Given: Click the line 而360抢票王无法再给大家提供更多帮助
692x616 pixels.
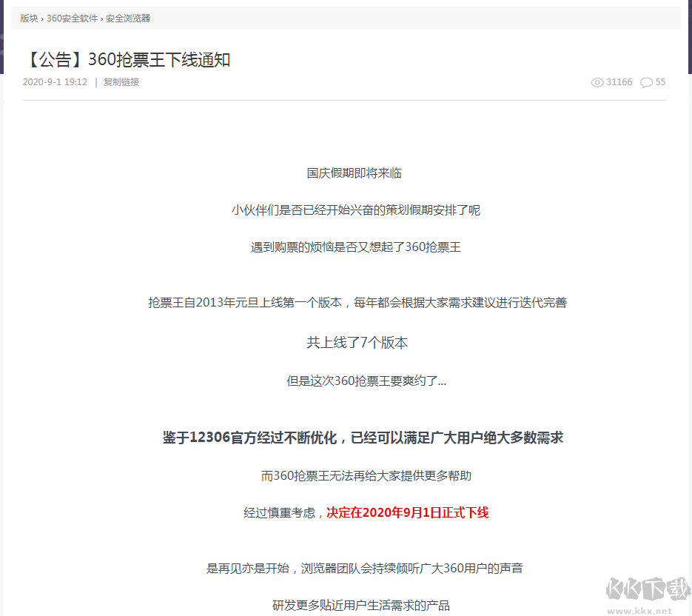Looking at the screenshot, I should tap(366, 475).
